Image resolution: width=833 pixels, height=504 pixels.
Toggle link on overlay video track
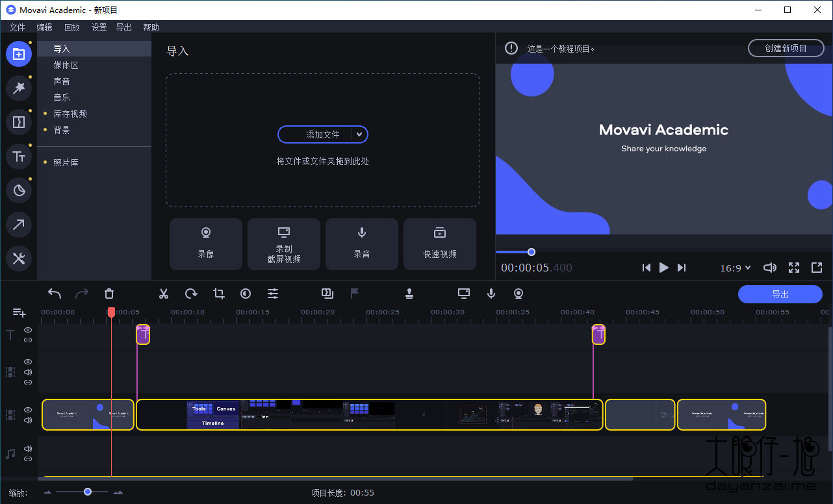point(28,382)
